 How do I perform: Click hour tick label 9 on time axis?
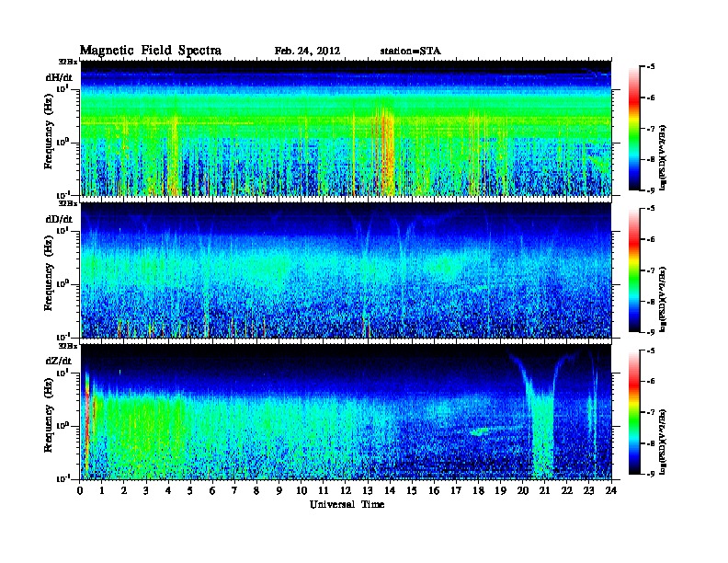tap(279, 491)
